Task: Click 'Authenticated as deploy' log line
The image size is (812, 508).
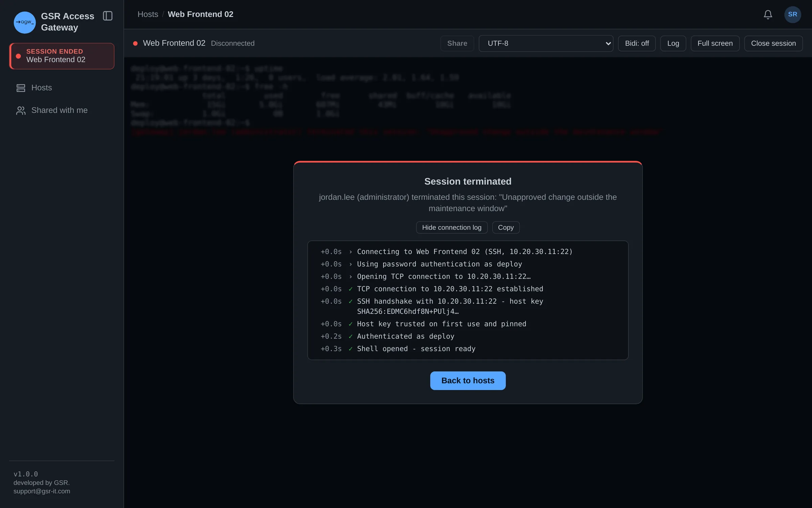Action: [x=406, y=336]
